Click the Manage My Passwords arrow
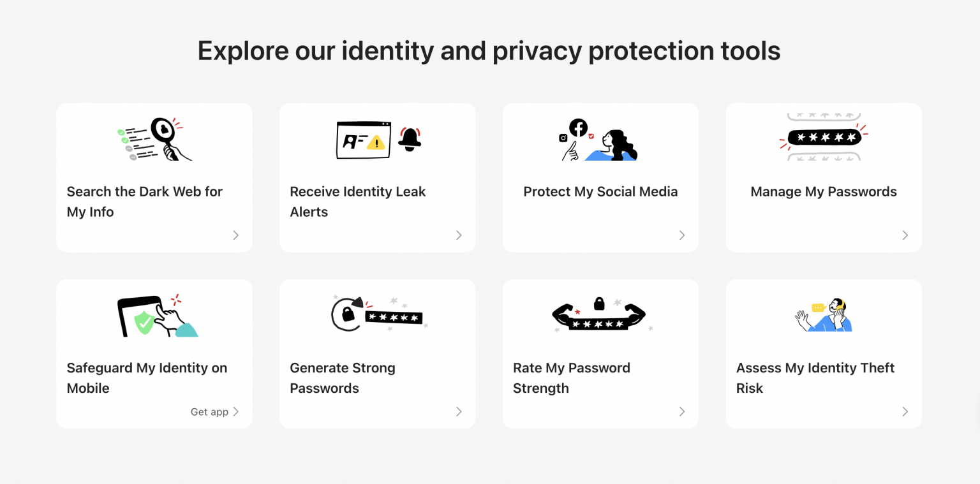 pos(905,235)
